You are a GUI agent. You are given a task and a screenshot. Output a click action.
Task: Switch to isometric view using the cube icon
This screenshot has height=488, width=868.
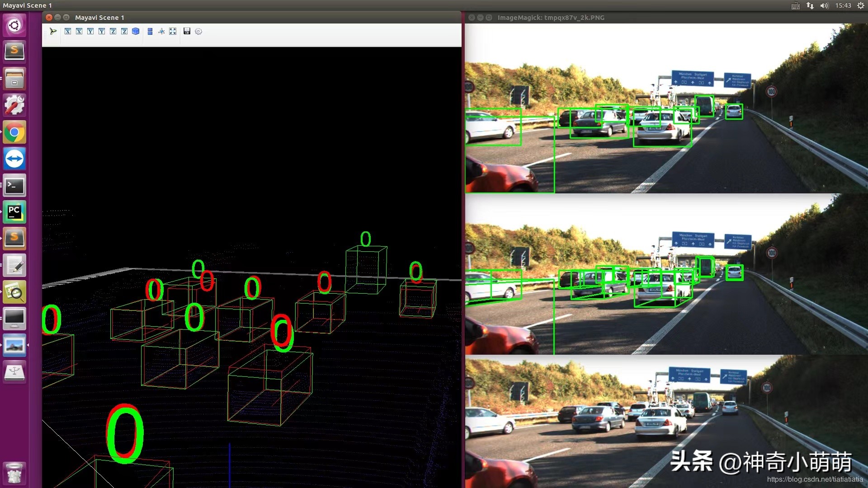click(136, 32)
